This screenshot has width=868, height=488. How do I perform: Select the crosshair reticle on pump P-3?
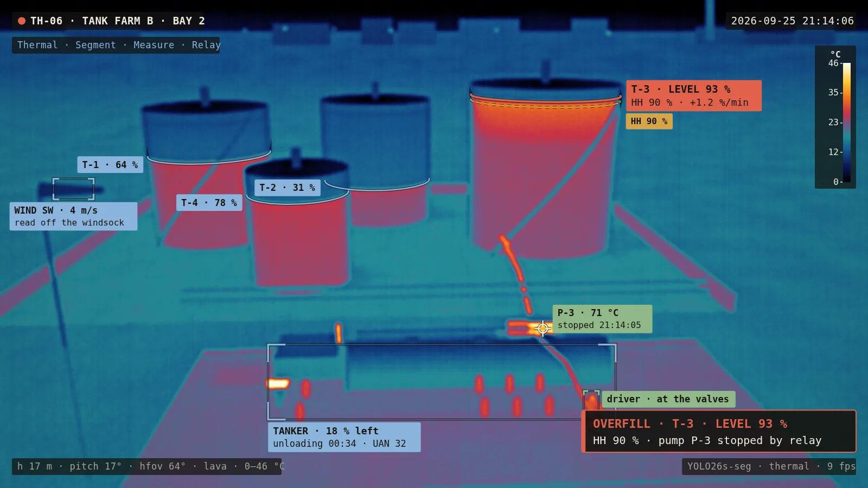pos(542,328)
